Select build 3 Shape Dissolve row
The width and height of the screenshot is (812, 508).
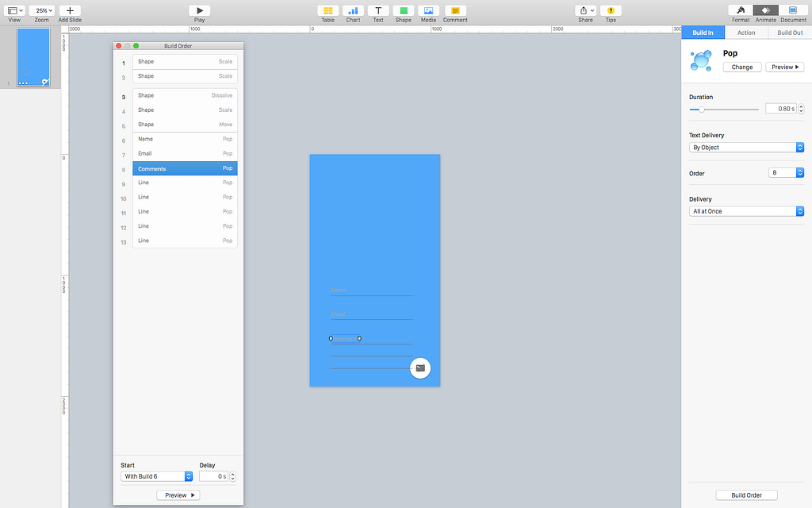[x=185, y=95]
